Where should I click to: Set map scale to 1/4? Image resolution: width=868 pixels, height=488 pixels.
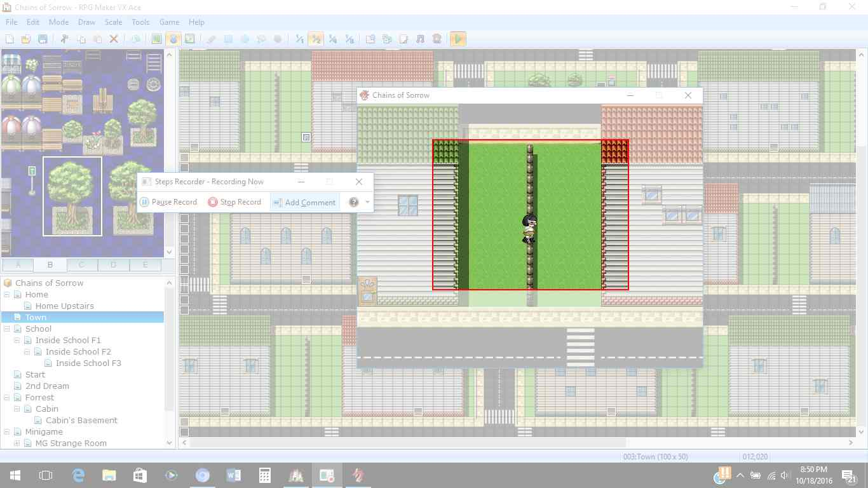tap(332, 39)
